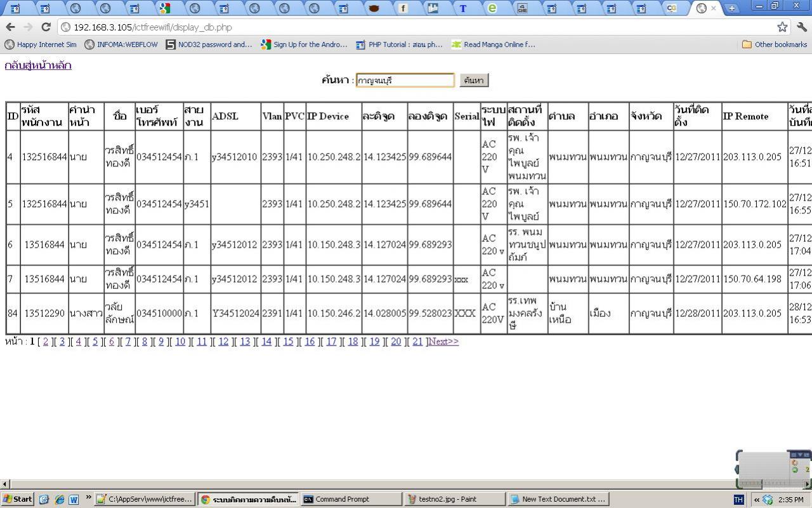Open the Other bookmarks folder
The width and height of the screenshot is (812, 508).
click(x=775, y=44)
